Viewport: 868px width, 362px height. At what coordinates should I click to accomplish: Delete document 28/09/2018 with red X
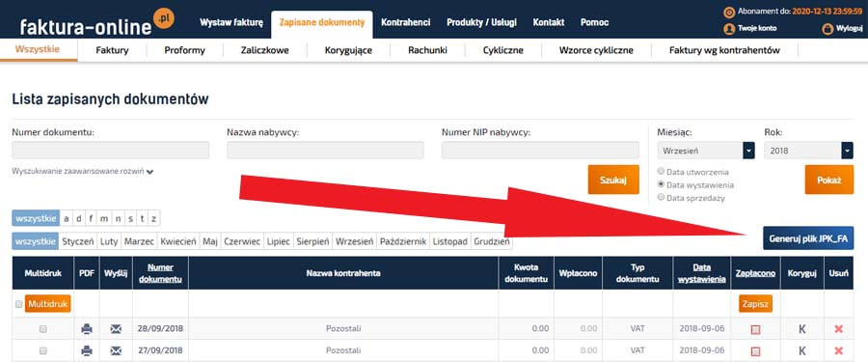pos(839,329)
